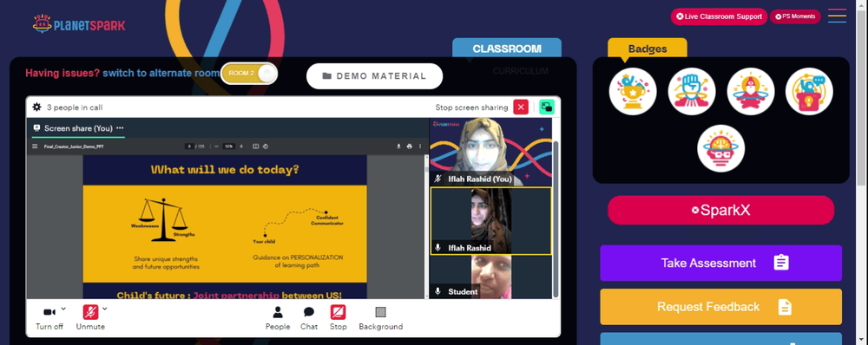The width and height of the screenshot is (868, 345).
Task: Open the People panel
Action: [278, 318]
